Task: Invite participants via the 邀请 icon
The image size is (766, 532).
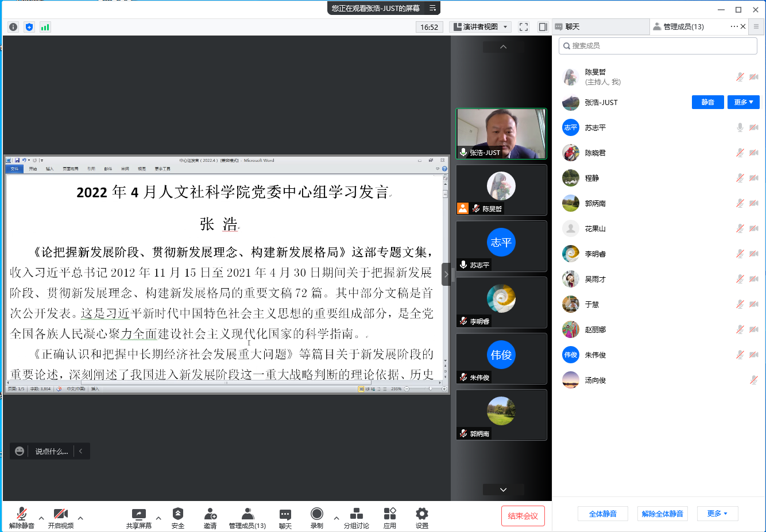Action: [210, 517]
